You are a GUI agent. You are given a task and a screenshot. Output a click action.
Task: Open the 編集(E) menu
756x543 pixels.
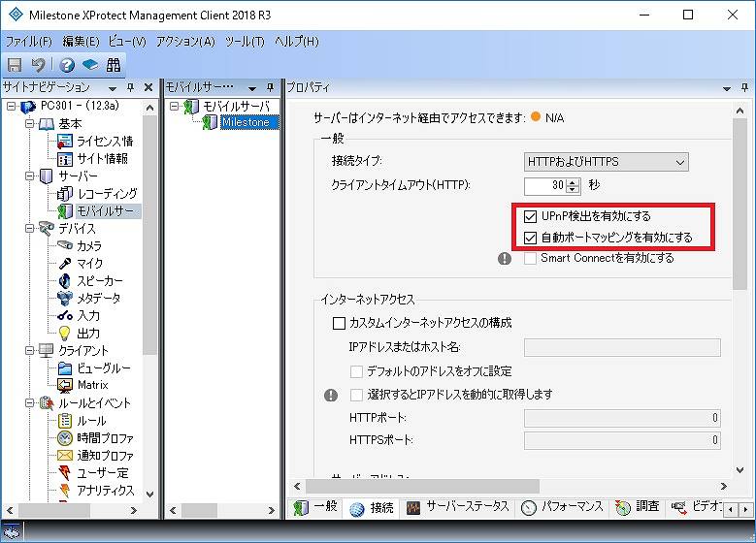click(81, 42)
